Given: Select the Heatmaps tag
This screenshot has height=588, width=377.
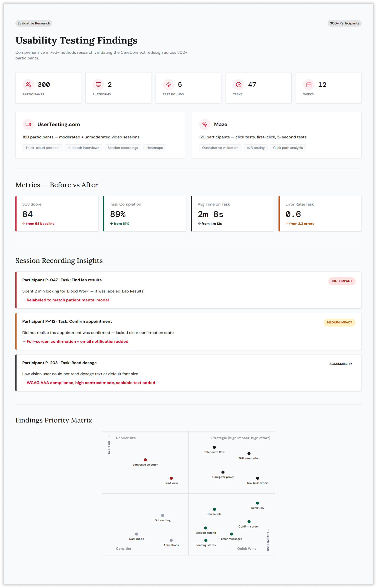Looking at the screenshot, I should 154,148.
